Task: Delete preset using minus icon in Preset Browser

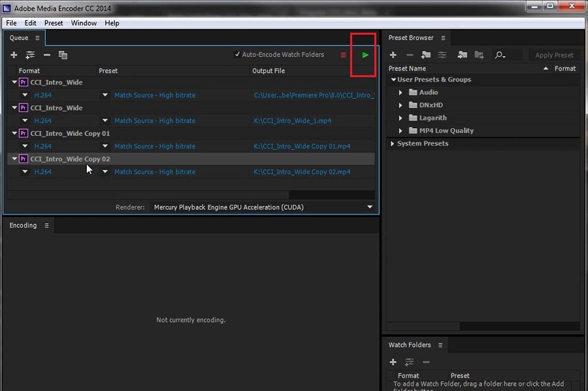Action: point(410,55)
